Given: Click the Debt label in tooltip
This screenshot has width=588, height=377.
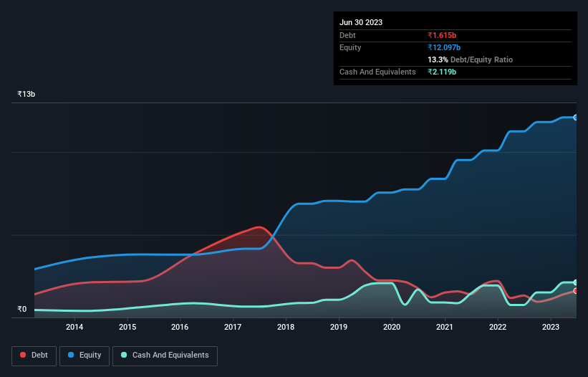Looking at the screenshot, I should [x=347, y=35].
